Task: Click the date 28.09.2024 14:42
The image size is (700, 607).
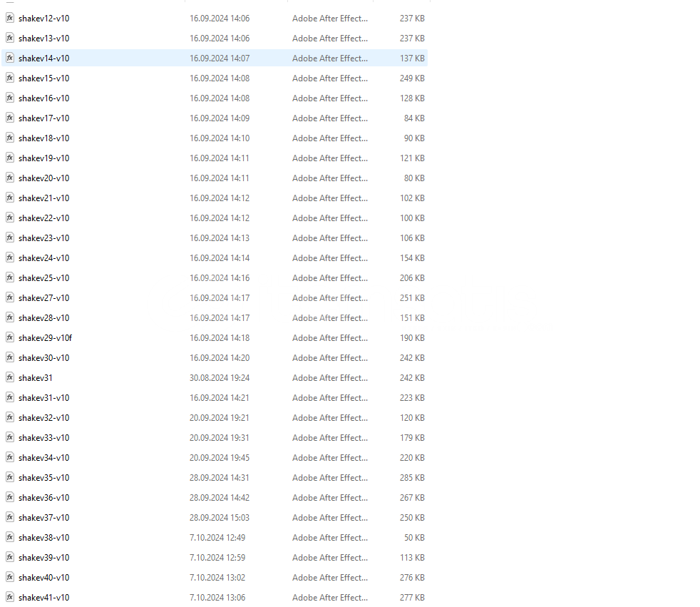Action: click(x=220, y=498)
